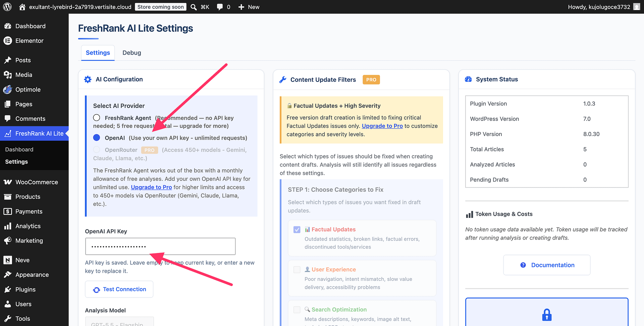Click the WordPress Version value 7.0
This screenshot has height=326, width=644.
click(x=587, y=119)
